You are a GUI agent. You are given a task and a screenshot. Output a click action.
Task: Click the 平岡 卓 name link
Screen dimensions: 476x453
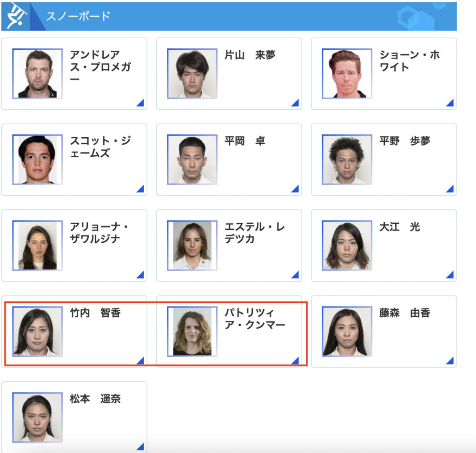245,141
